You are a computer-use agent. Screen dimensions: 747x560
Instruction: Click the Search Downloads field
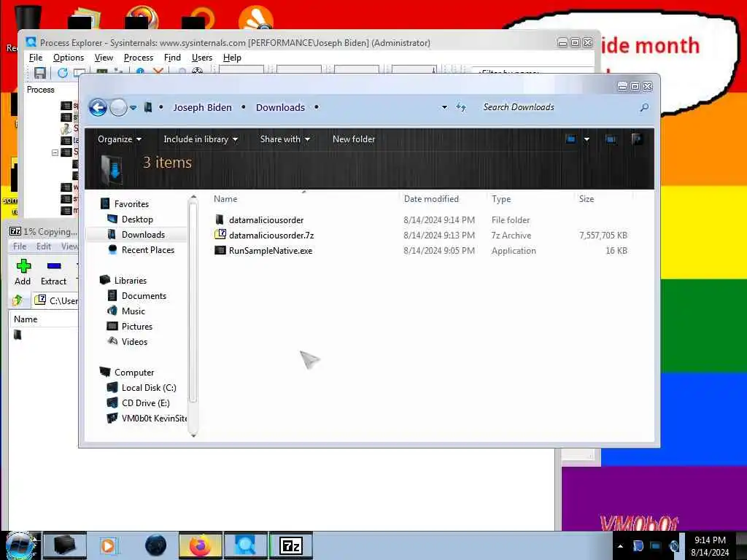[x=557, y=107]
